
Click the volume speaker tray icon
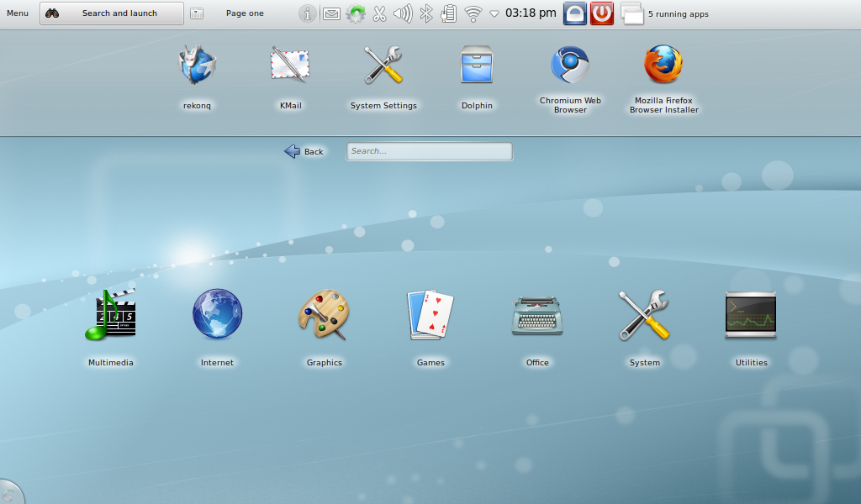[x=403, y=13]
